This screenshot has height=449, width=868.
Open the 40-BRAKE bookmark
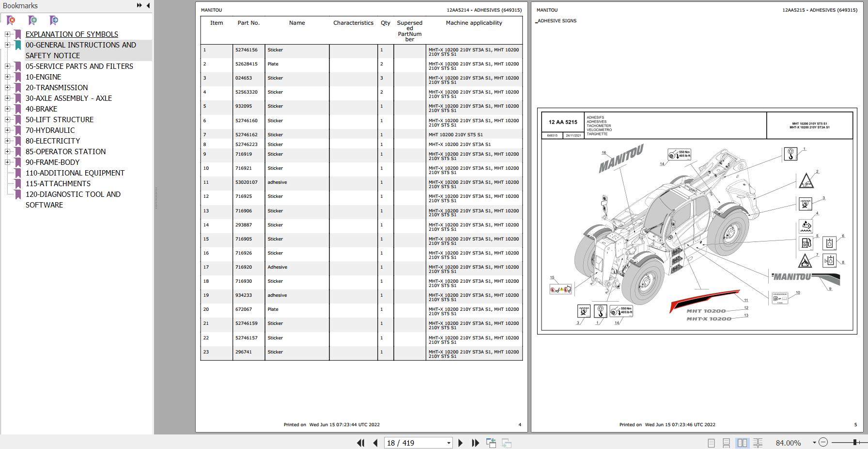point(41,109)
